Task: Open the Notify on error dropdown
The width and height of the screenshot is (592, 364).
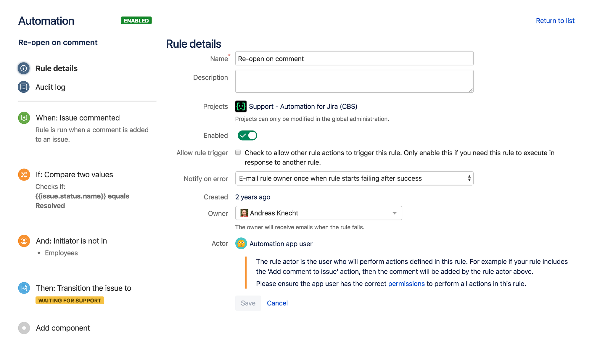Action: 354,178
